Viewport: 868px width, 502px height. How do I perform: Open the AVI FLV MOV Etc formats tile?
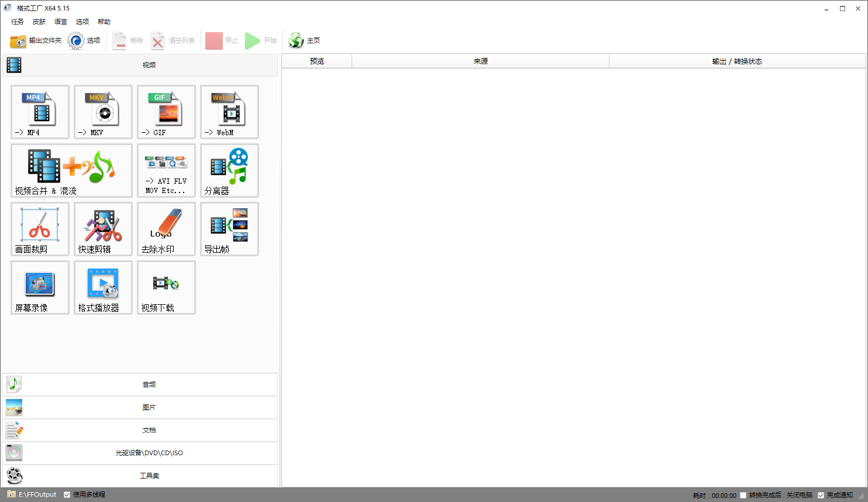coord(166,170)
